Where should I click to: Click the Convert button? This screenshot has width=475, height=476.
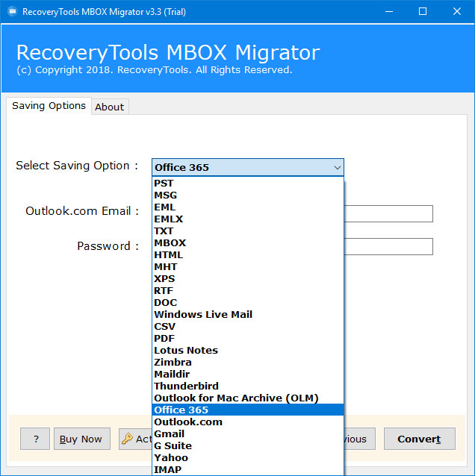(x=420, y=439)
